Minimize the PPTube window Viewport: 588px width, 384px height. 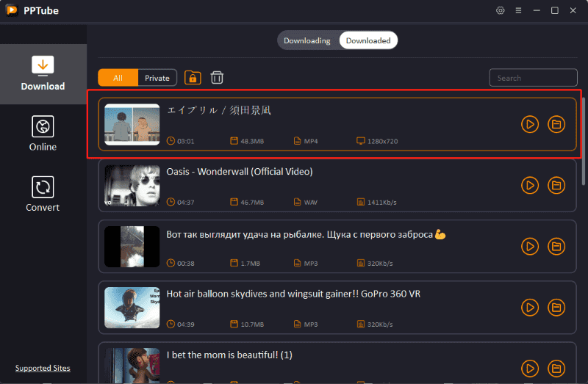[x=537, y=10]
